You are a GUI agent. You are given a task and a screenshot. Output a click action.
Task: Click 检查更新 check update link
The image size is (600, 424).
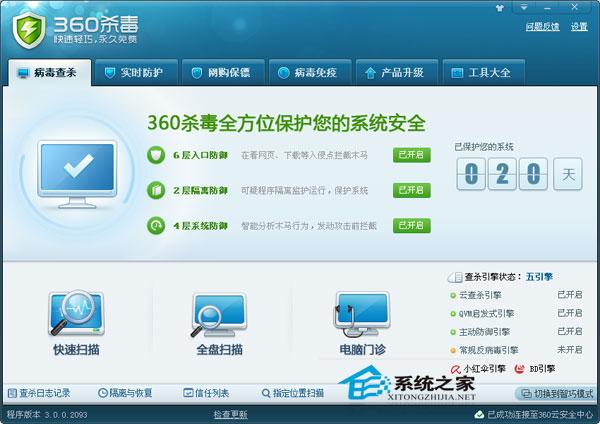pyautogui.click(x=230, y=414)
